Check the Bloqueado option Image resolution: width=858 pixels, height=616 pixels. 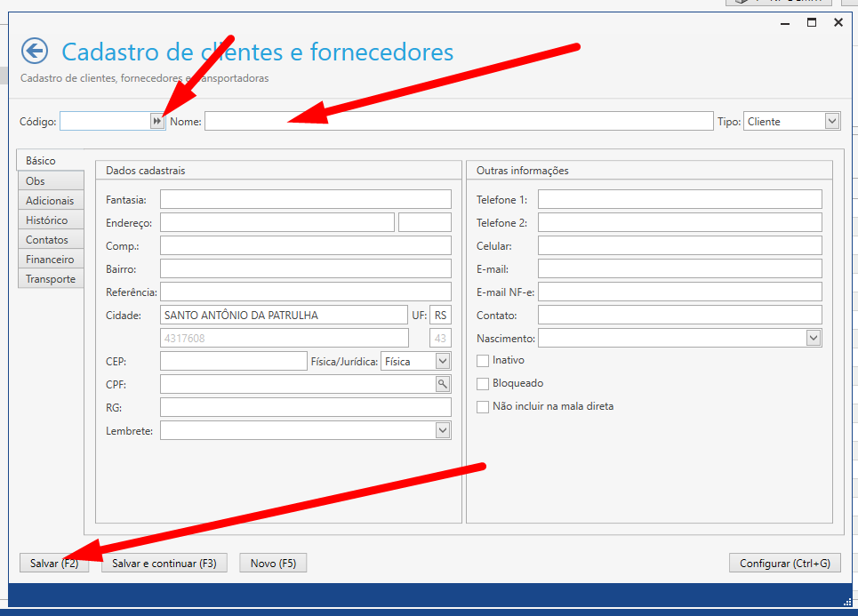coord(484,384)
